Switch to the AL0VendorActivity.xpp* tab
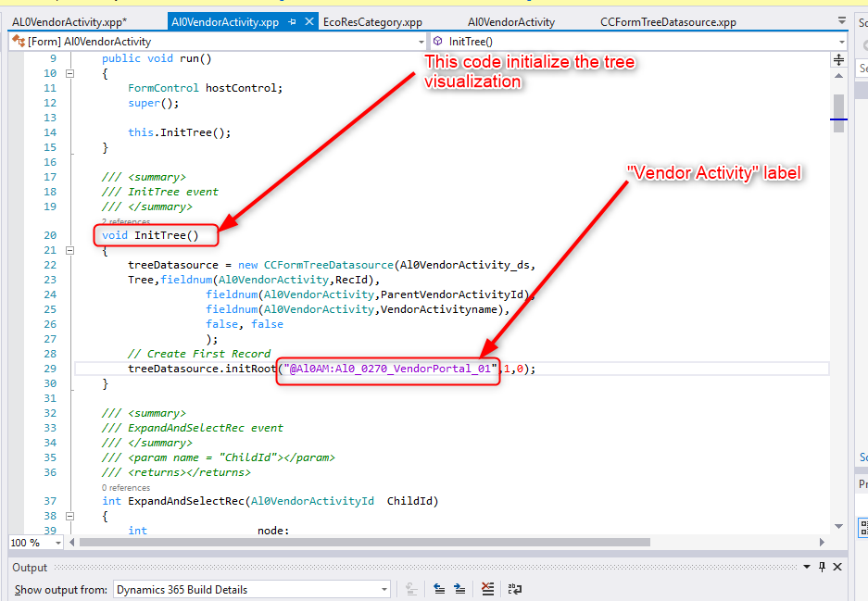Image resolution: width=868 pixels, height=601 pixels. tap(69, 22)
